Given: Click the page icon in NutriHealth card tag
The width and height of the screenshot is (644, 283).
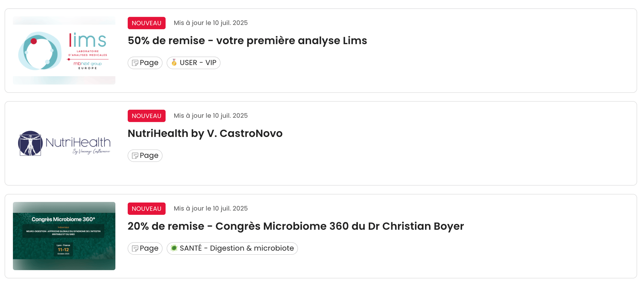Looking at the screenshot, I should pyautogui.click(x=135, y=156).
